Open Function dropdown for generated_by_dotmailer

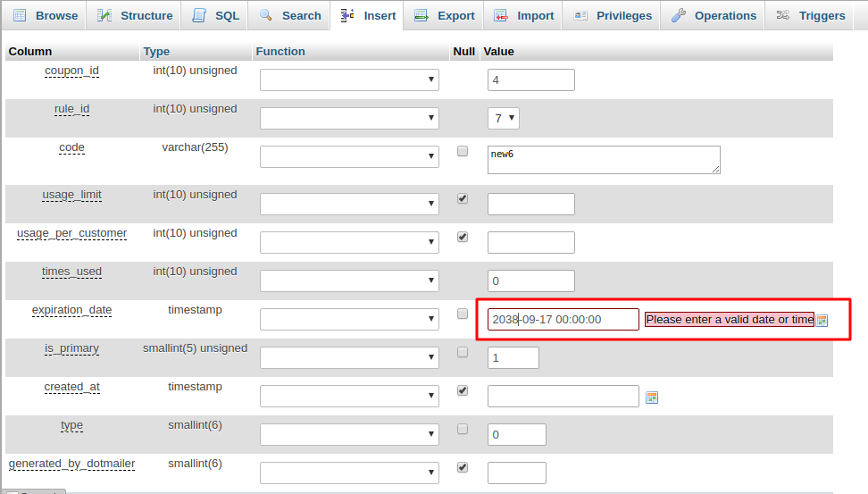point(349,473)
